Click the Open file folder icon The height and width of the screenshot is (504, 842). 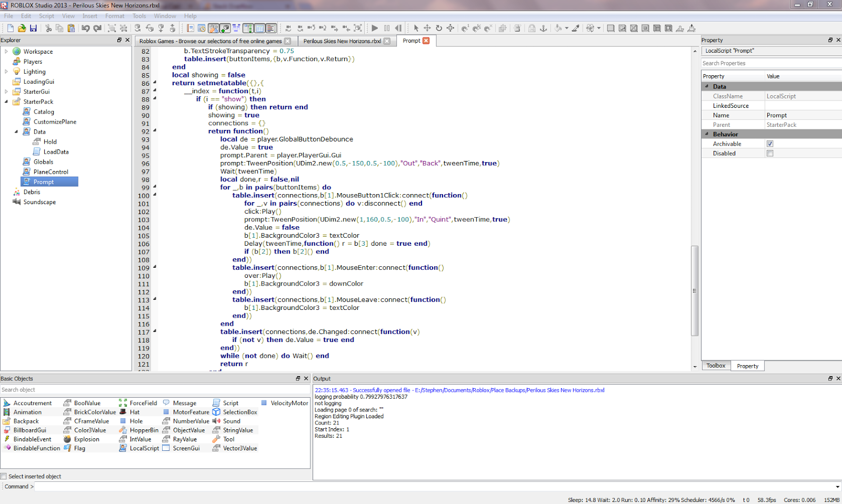(x=22, y=28)
